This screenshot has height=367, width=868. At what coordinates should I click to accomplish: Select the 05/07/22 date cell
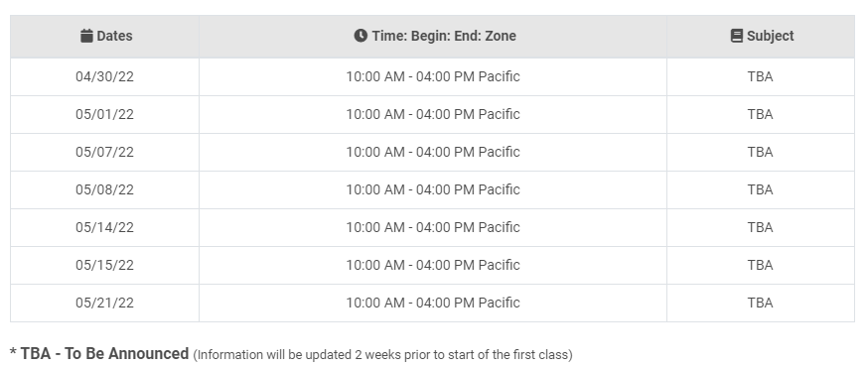point(104,152)
